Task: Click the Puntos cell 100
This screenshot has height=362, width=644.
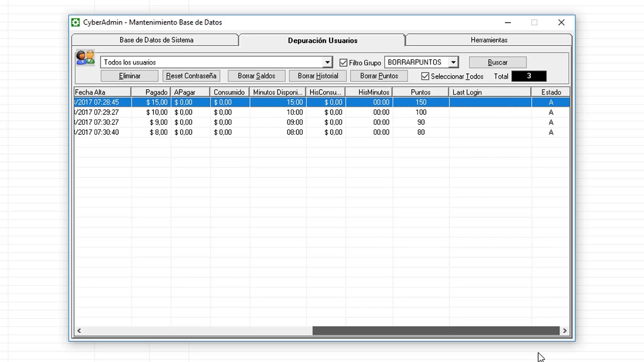Action: [421, 113]
